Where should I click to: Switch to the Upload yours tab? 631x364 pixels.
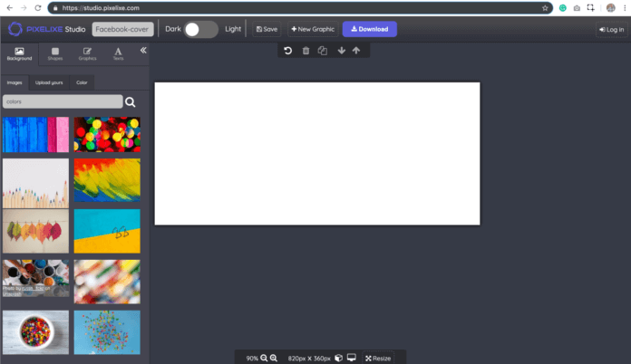[x=51, y=82]
